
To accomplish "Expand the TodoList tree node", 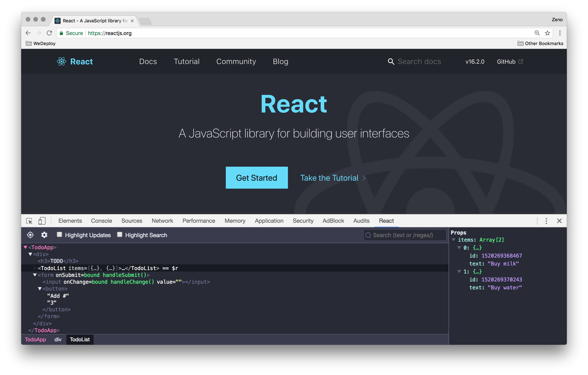I will [x=35, y=268].
